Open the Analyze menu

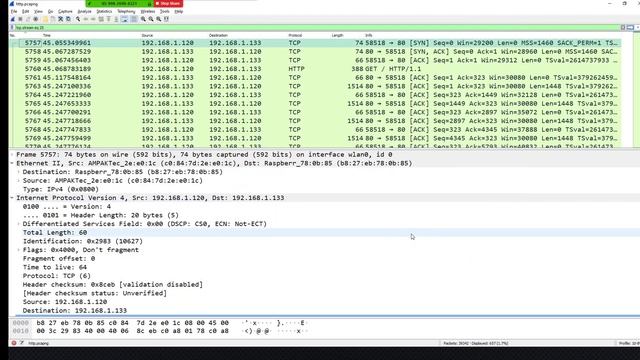coord(84,11)
